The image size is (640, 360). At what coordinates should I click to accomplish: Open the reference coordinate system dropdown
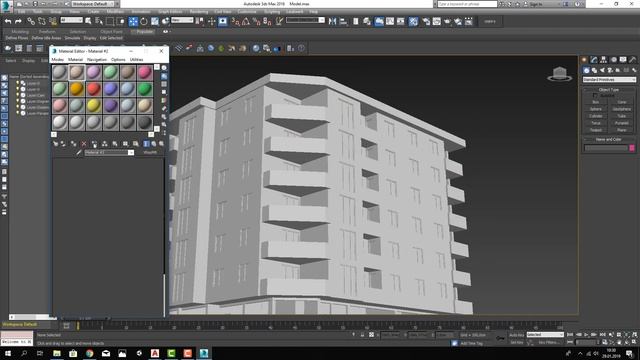(182, 20)
